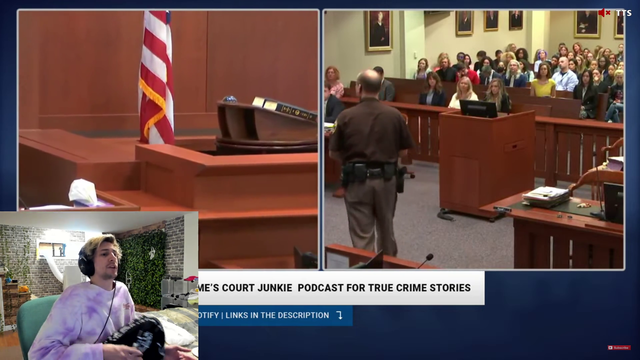The height and width of the screenshot is (360, 640).
Task: Click the white TTS label
Action: click(624, 13)
